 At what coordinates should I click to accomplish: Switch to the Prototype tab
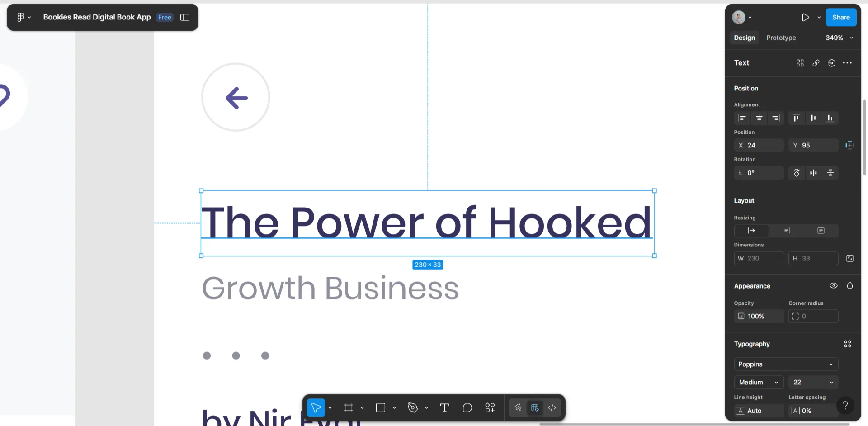pyautogui.click(x=781, y=38)
